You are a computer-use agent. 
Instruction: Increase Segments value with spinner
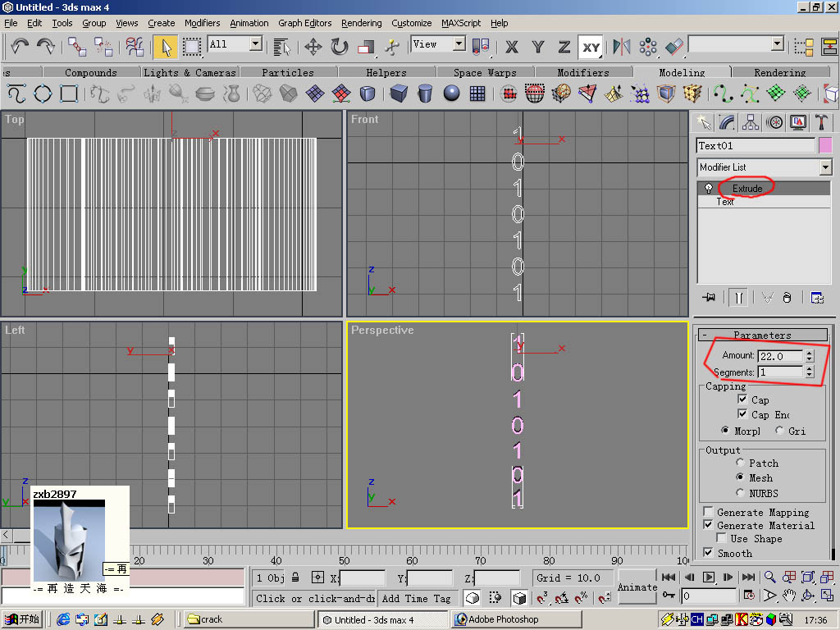coord(810,368)
